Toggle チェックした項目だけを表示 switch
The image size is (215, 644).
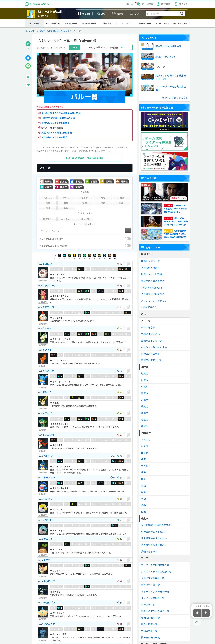point(128,245)
